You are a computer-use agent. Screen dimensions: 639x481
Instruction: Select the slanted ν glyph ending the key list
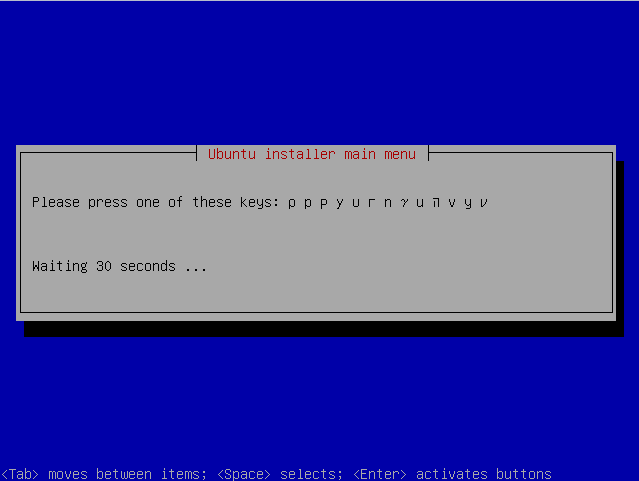pos(483,203)
